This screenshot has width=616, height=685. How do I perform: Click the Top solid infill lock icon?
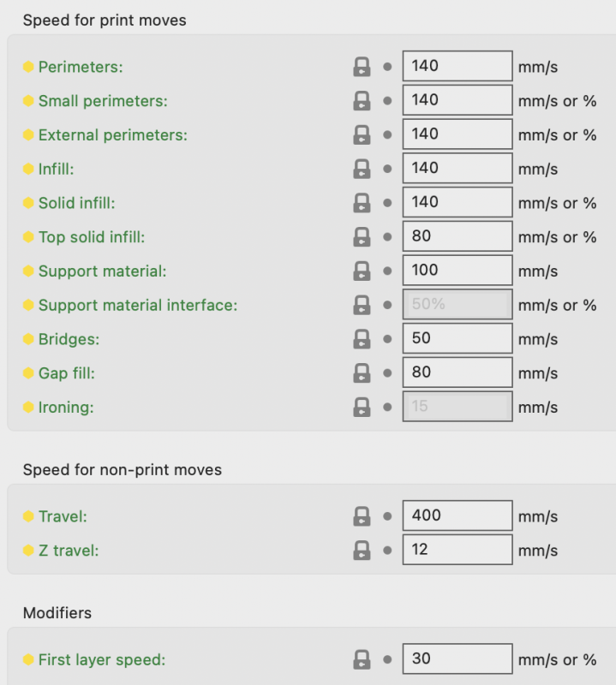click(x=362, y=237)
